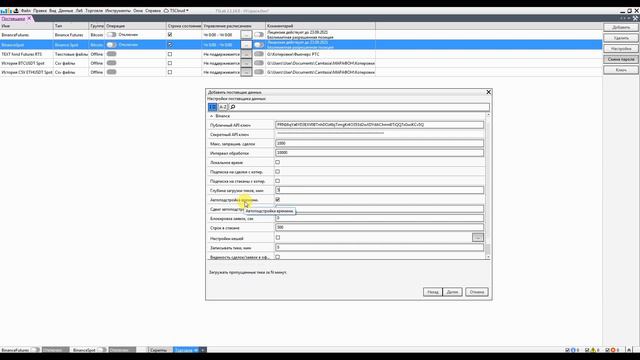Click the Ключ button in right panel
The image size is (640, 360).
coord(621,70)
